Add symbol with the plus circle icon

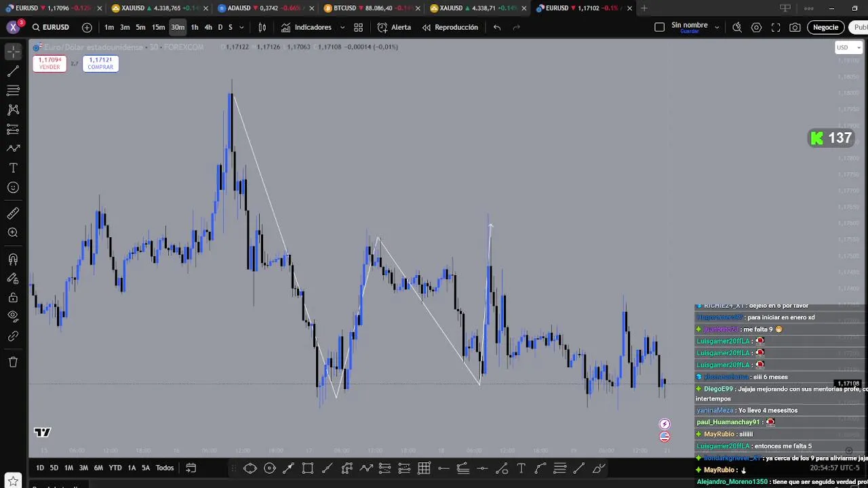87,27
